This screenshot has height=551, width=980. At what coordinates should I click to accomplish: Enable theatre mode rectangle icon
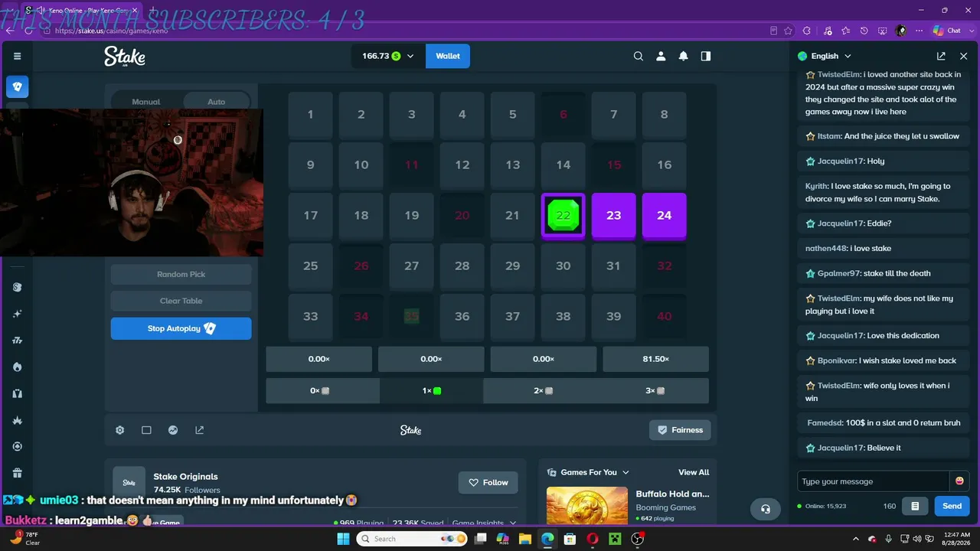(x=146, y=430)
